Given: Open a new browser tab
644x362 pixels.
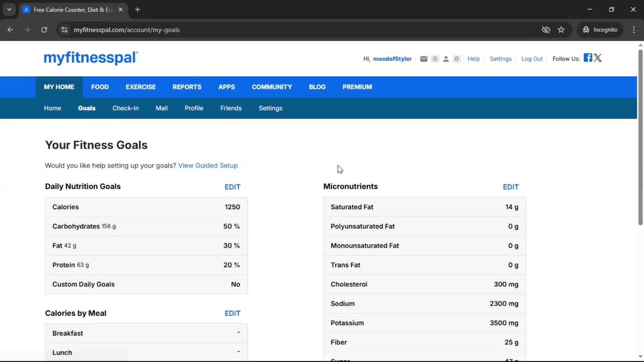Looking at the screenshot, I should click(x=138, y=9).
